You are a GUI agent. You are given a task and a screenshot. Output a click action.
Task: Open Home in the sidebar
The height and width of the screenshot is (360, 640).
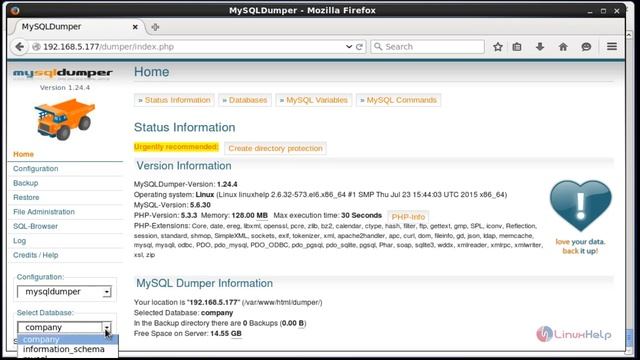coord(23,154)
